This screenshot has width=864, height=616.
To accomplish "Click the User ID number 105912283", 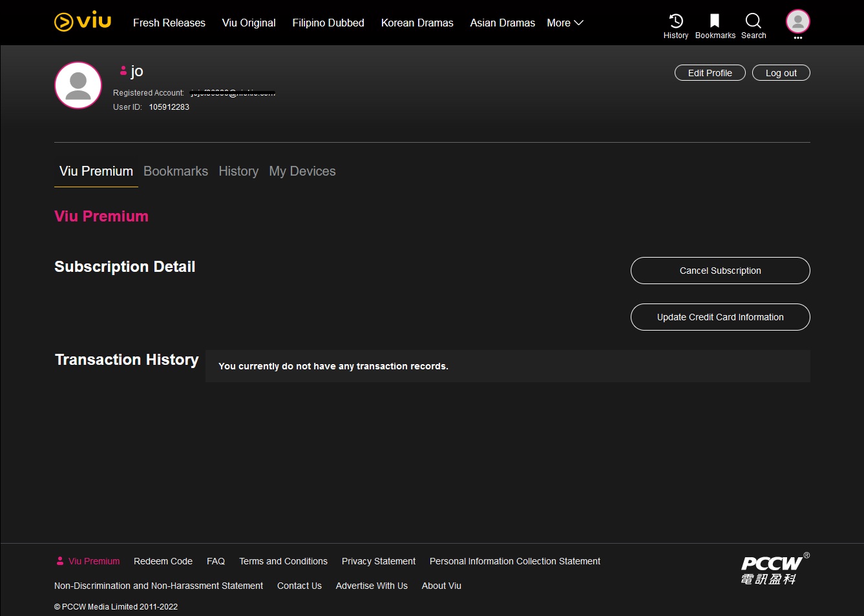I will click(x=169, y=107).
